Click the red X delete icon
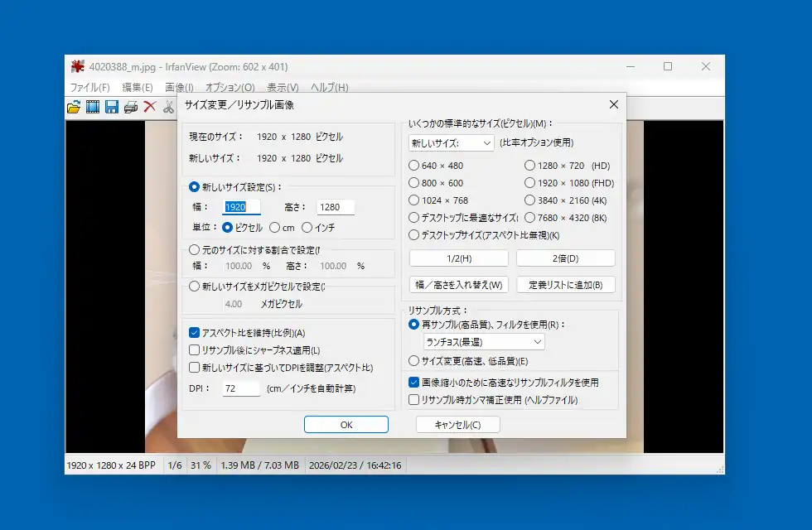The width and height of the screenshot is (812, 530). 150,107
